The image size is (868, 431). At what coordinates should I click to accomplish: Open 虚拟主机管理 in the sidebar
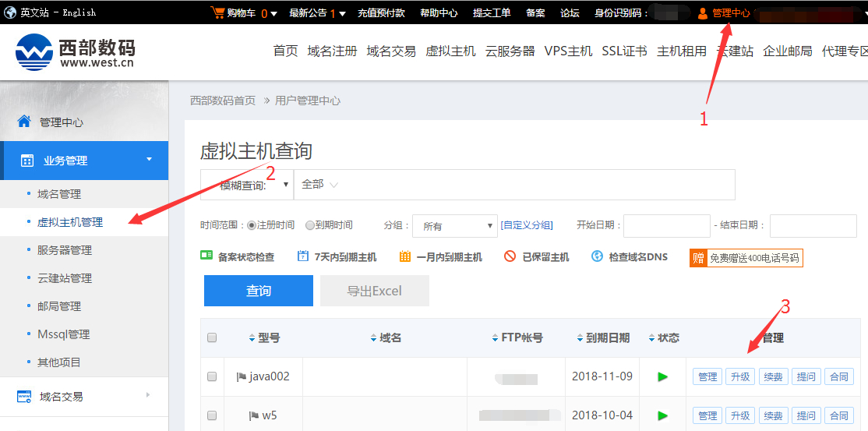click(x=70, y=222)
